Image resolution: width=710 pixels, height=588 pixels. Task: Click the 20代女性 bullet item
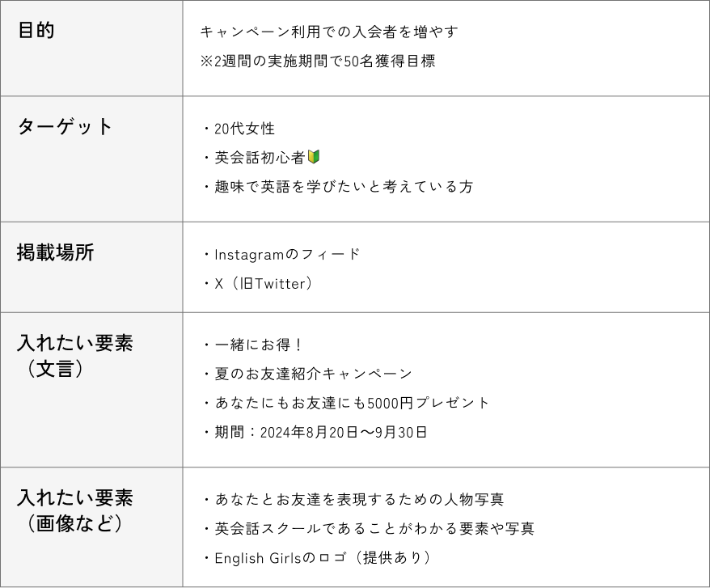click(244, 129)
